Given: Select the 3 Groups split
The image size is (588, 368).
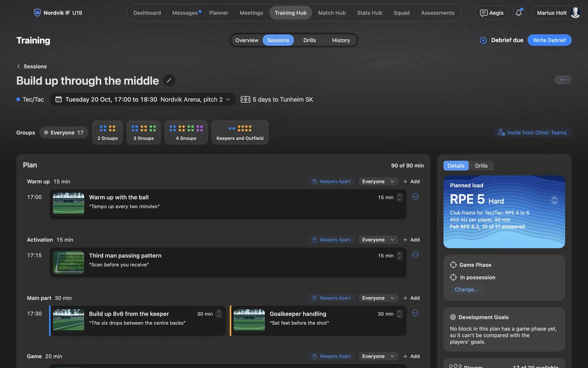Looking at the screenshot, I should tap(144, 132).
